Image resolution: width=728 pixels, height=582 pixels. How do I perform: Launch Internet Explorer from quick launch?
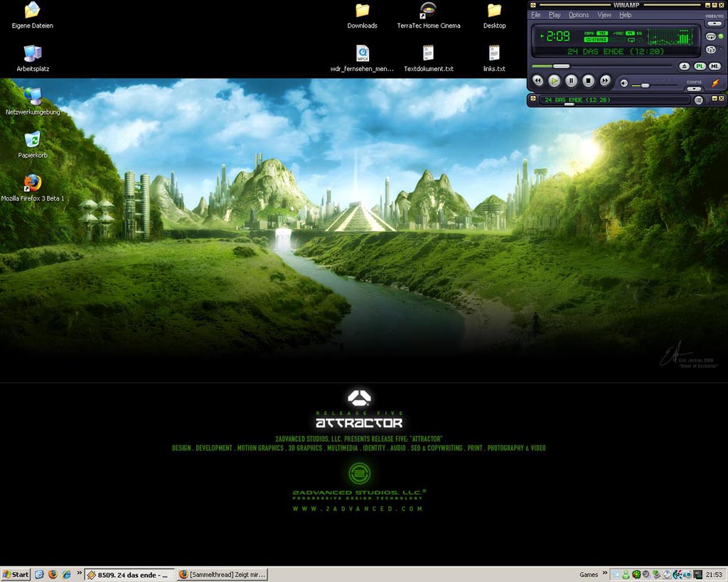pyautogui.click(x=66, y=575)
